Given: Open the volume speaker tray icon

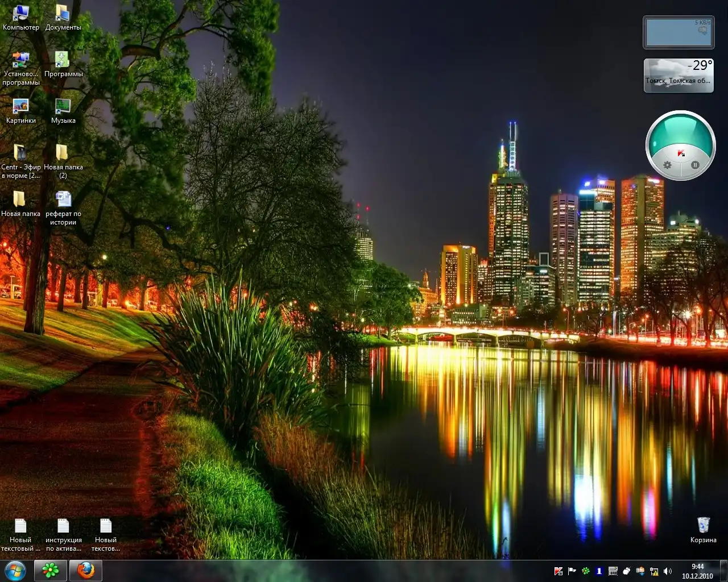Looking at the screenshot, I should (x=668, y=571).
